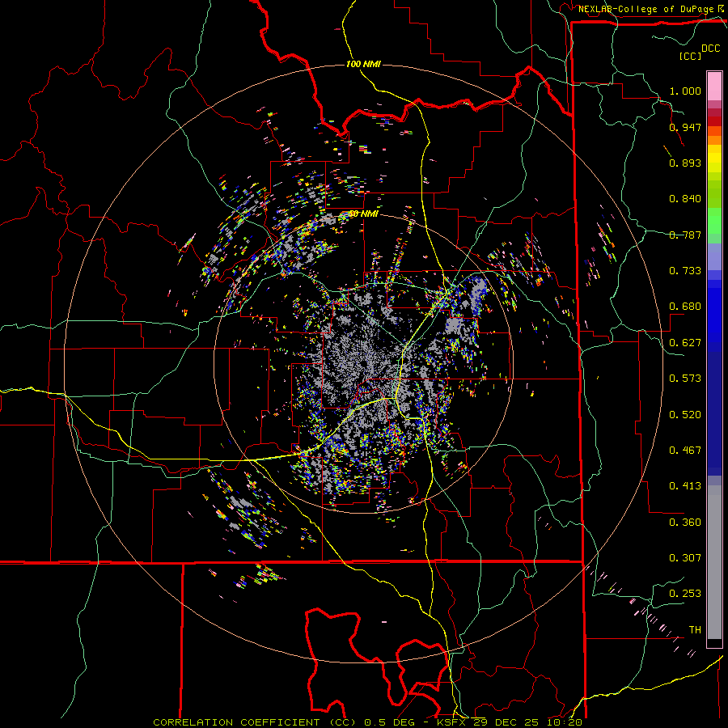Click the [CC] label above the color scale

pos(691,56)
